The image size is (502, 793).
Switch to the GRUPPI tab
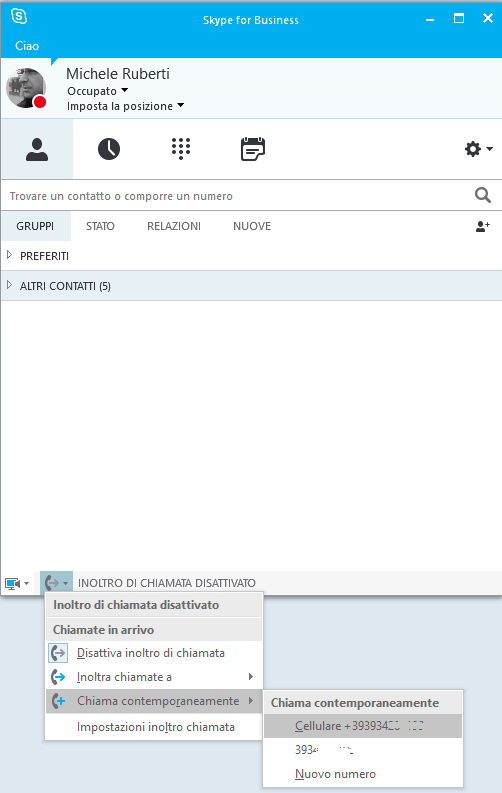pyautogui.click(x=35, y=226)
